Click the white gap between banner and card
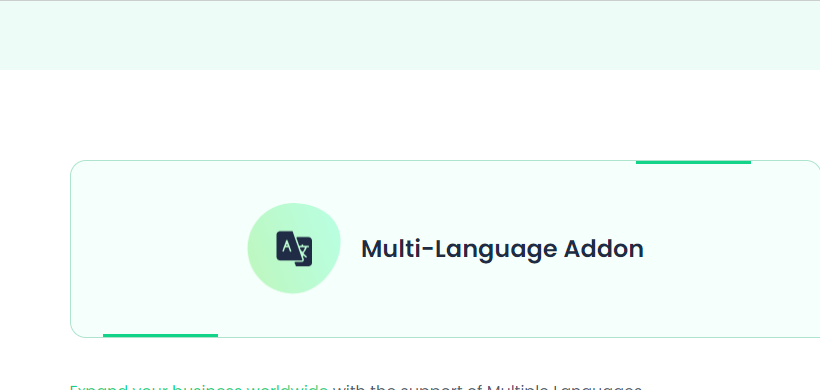820x390 pixels. 410,115
